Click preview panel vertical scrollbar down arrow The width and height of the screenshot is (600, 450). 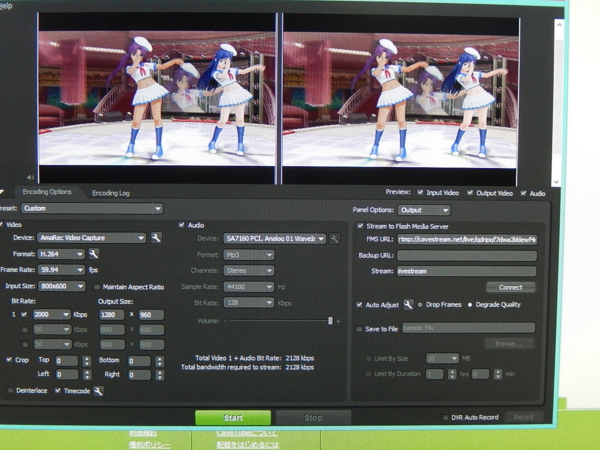click(557, 182)
